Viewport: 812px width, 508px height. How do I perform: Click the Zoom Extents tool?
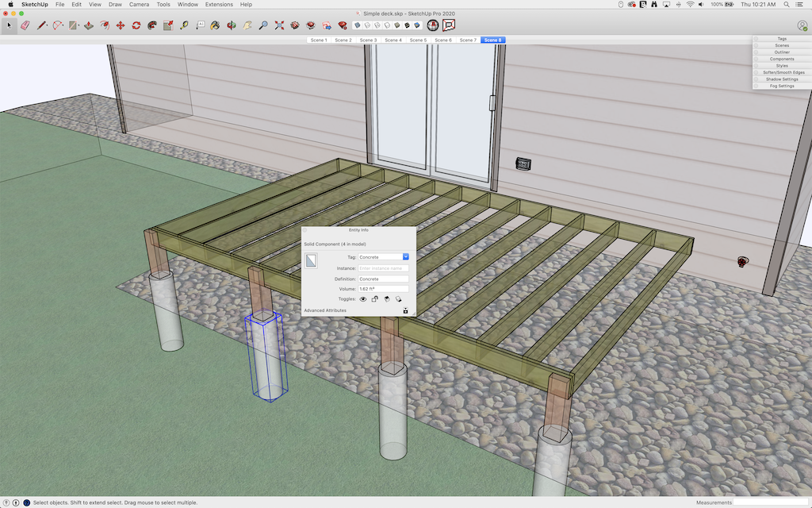pos(279,25)
